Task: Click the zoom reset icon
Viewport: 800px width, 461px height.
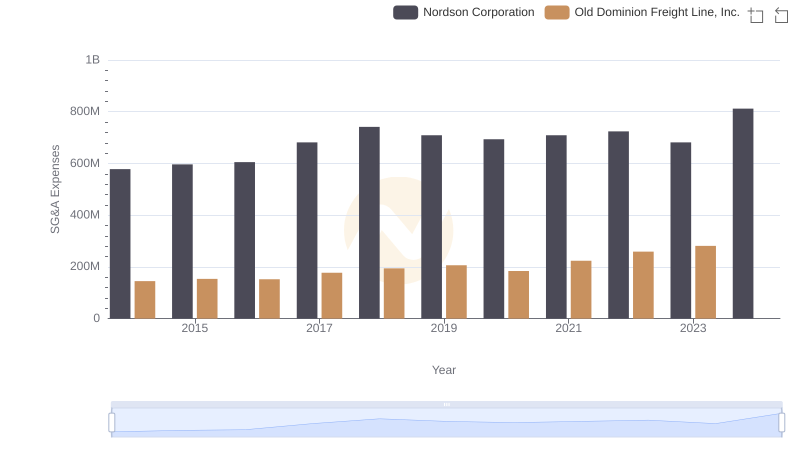Action: tap(781, 15)
